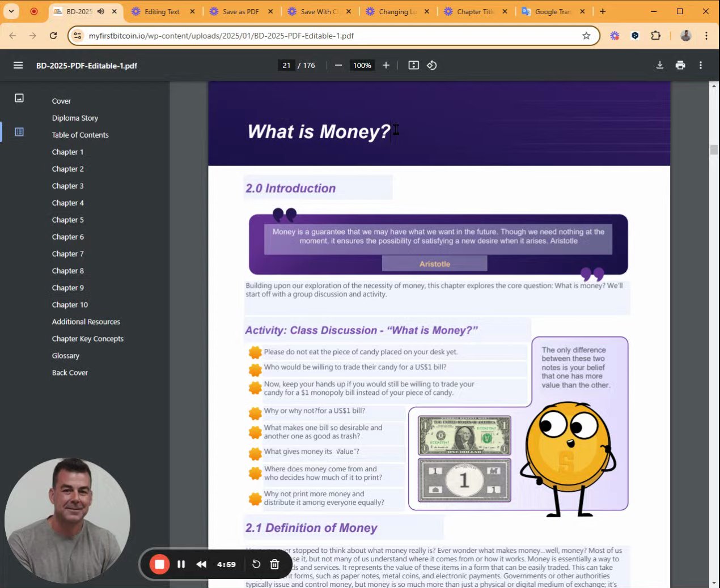Go to Chapter 10 bookmark

[70, 305]
